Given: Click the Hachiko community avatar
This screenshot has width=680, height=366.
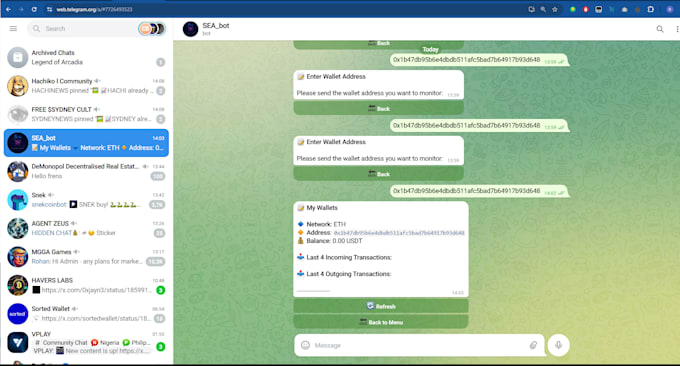Looking at the screenshot, I should coord(18,86).
